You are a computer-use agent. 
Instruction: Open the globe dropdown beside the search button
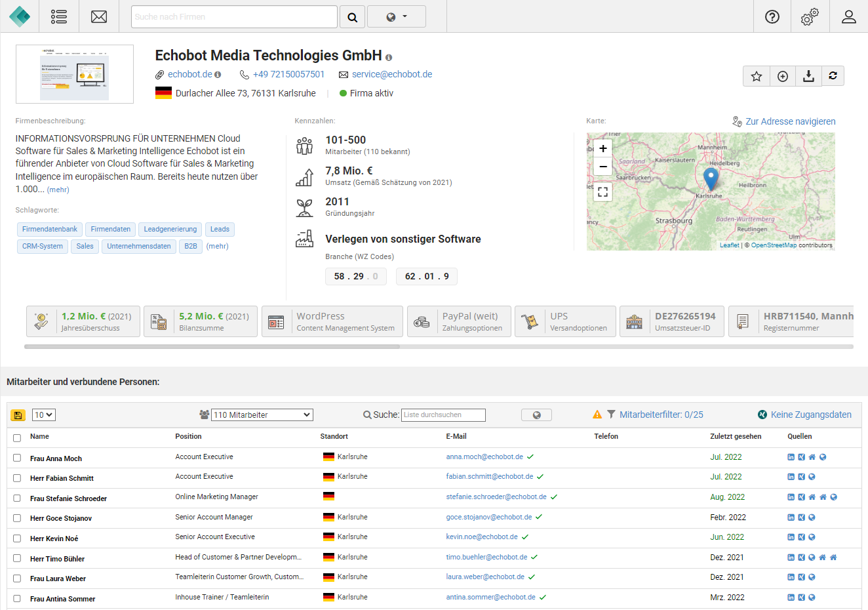point(396,16)
